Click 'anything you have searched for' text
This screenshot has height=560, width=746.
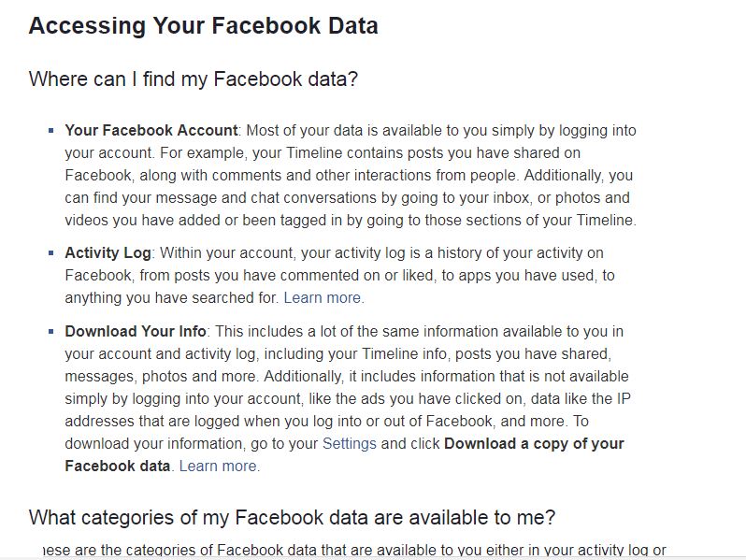coord(172,298)
